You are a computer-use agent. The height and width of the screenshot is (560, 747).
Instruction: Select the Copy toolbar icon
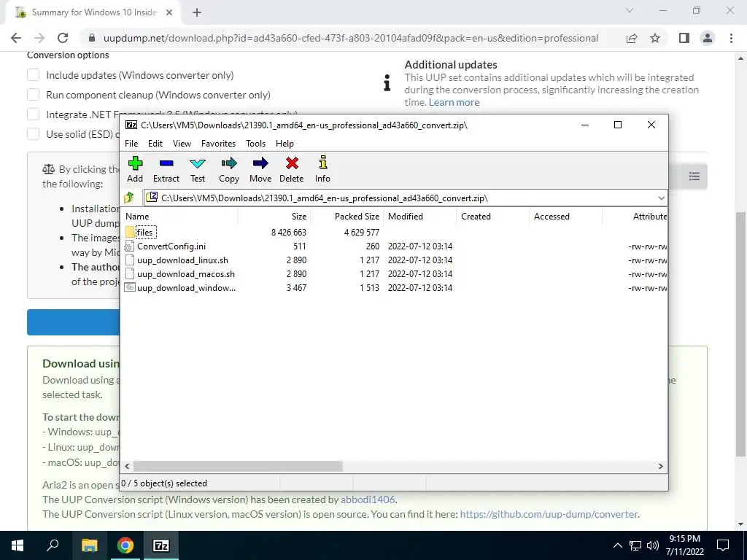(x=228, y=164)
